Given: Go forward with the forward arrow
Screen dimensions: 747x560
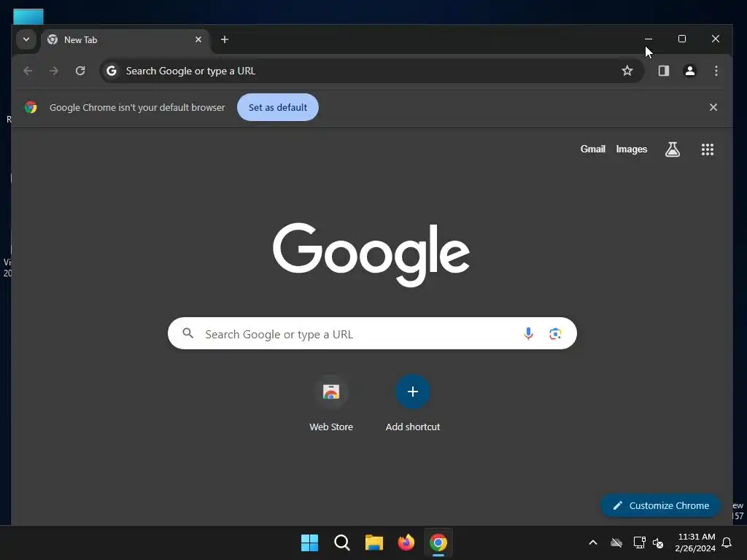Looking at the screenshot, I should click(54, 71).
